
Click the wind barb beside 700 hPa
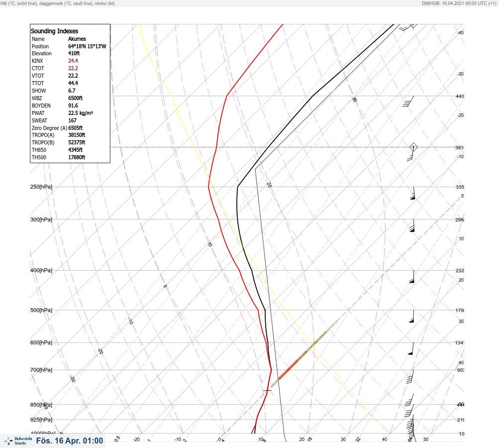[410, 377]
